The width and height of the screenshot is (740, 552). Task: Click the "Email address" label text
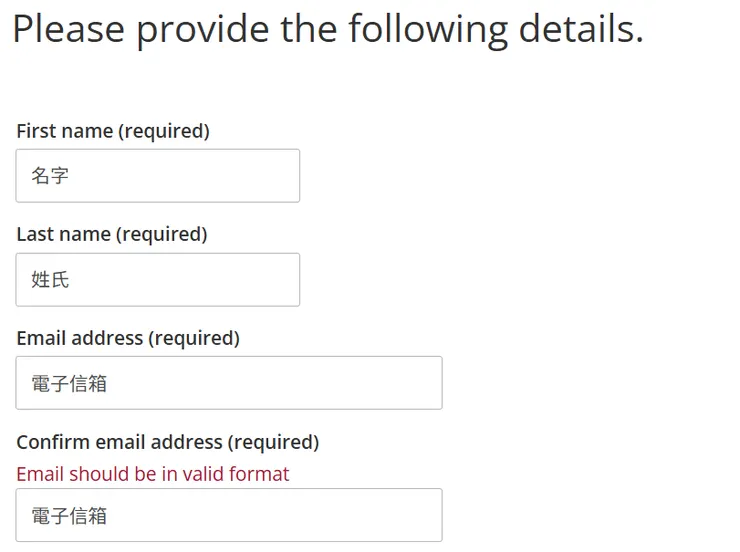coord(80,338)
